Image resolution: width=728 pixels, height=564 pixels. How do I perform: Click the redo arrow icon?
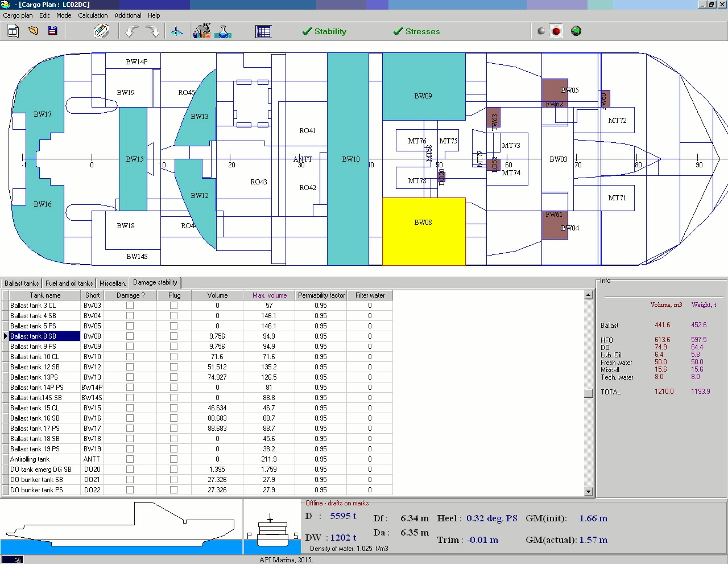tap(152, 31)
